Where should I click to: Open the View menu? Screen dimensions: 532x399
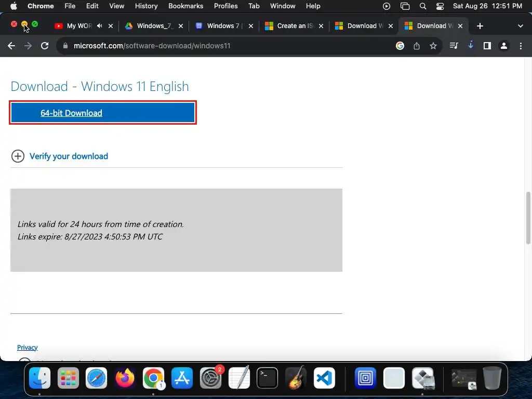pyautogui.click(x=116, y=6)
